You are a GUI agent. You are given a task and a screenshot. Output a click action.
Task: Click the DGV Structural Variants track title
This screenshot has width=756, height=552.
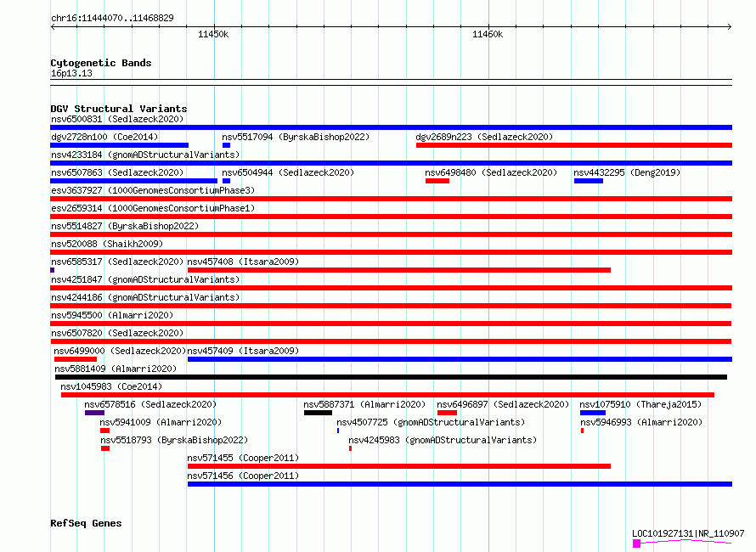click(x=119, y=109)
